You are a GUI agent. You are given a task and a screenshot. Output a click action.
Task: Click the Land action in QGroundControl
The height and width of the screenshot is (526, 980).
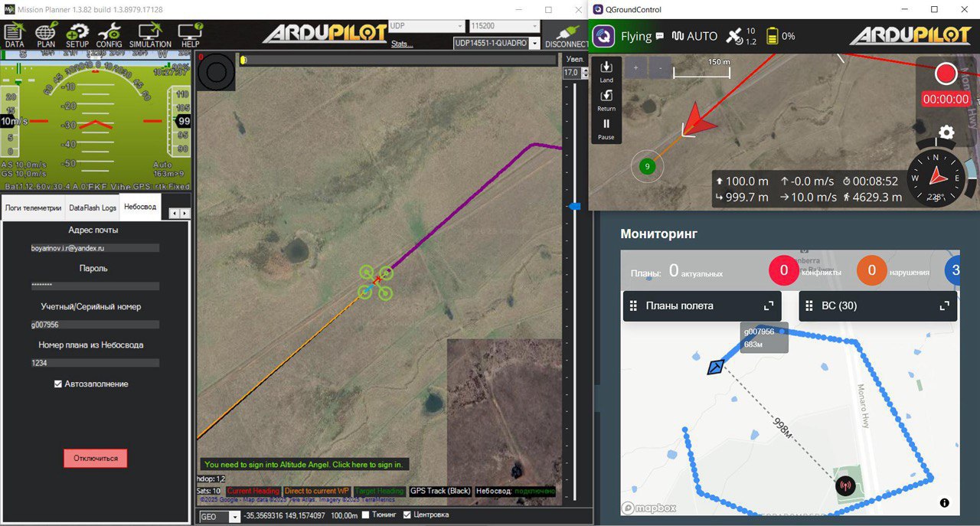606,71
